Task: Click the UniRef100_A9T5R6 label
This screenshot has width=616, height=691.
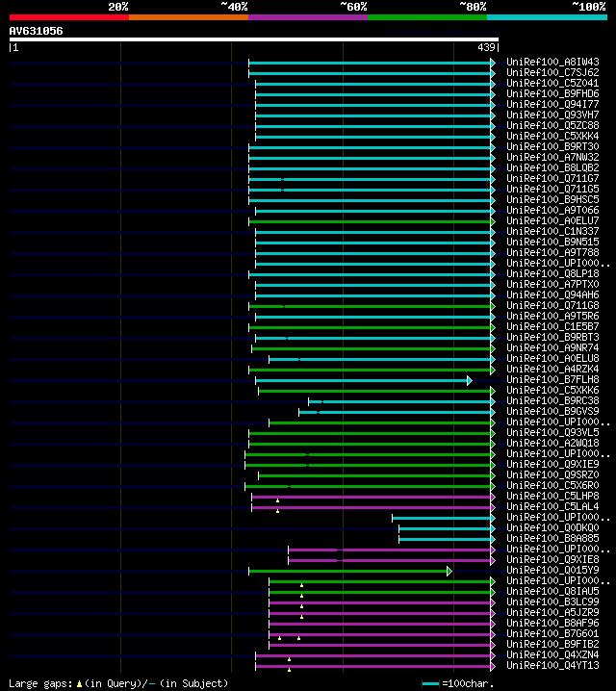Action: click(x=552, y=316)
